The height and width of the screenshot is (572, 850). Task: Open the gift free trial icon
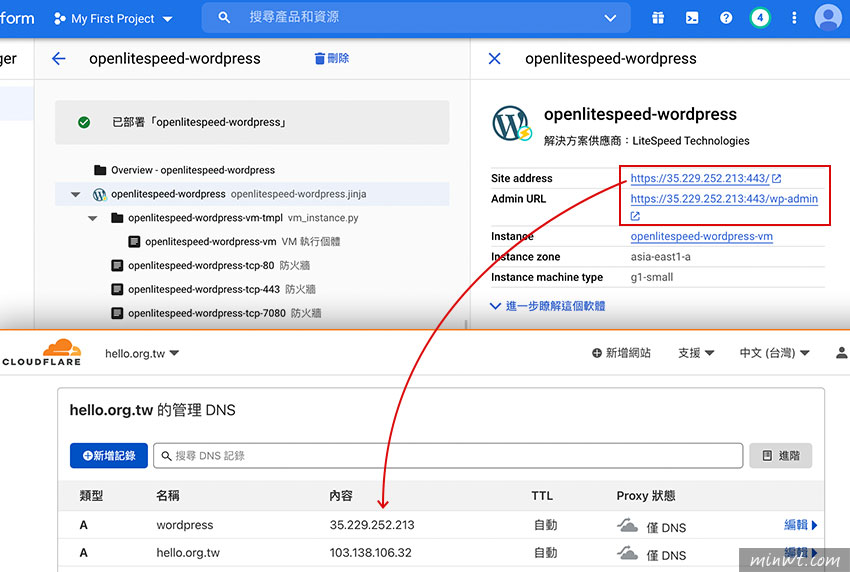pyautogui.click(x=658, y=18)
